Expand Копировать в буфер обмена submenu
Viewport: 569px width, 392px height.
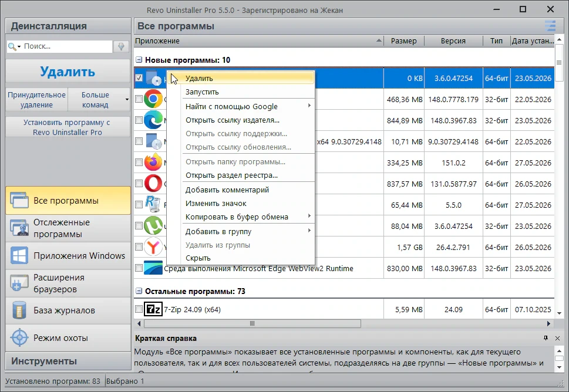pos(309,216)
